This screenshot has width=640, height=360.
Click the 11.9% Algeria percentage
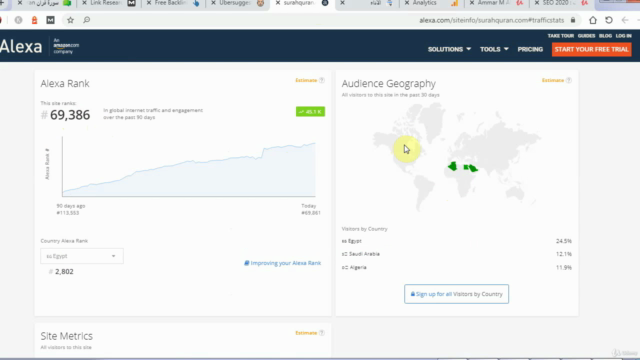[564, 267]
